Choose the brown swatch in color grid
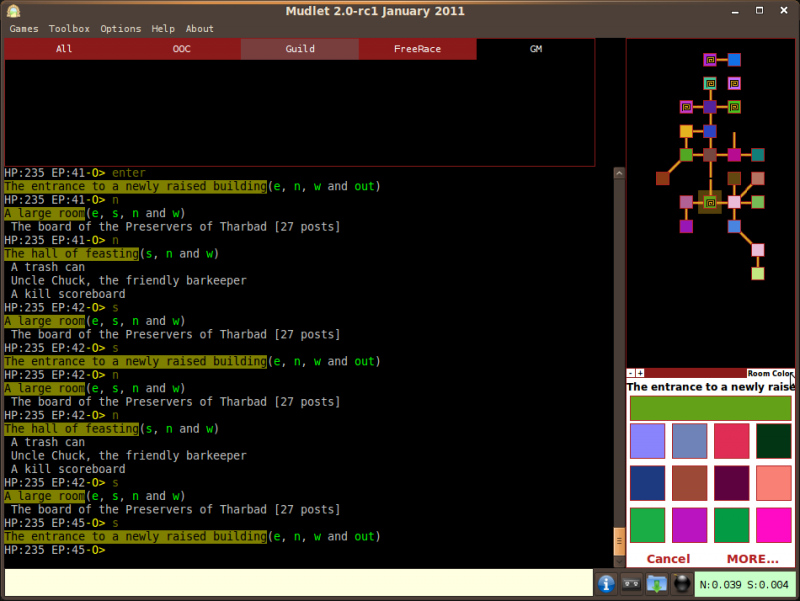 690,483
